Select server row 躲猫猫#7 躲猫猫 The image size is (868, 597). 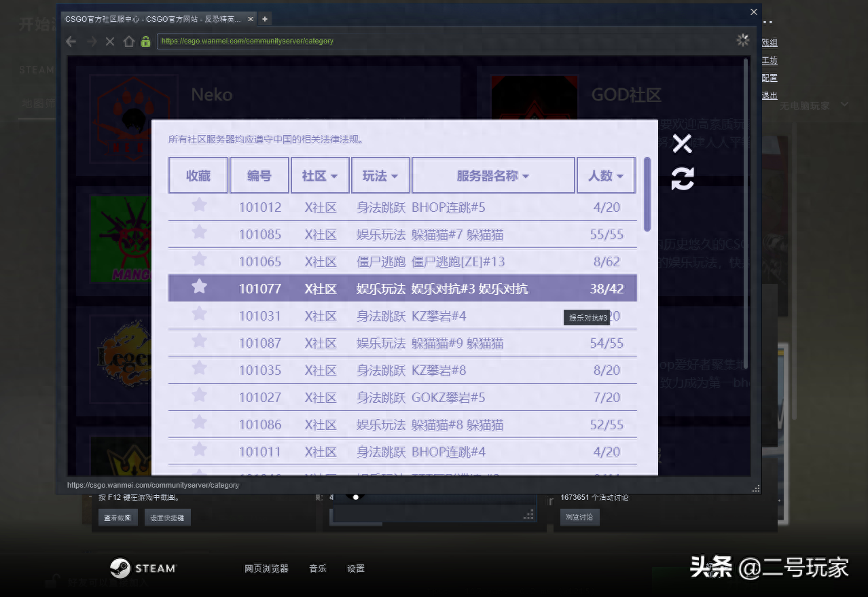pos(403,234)
